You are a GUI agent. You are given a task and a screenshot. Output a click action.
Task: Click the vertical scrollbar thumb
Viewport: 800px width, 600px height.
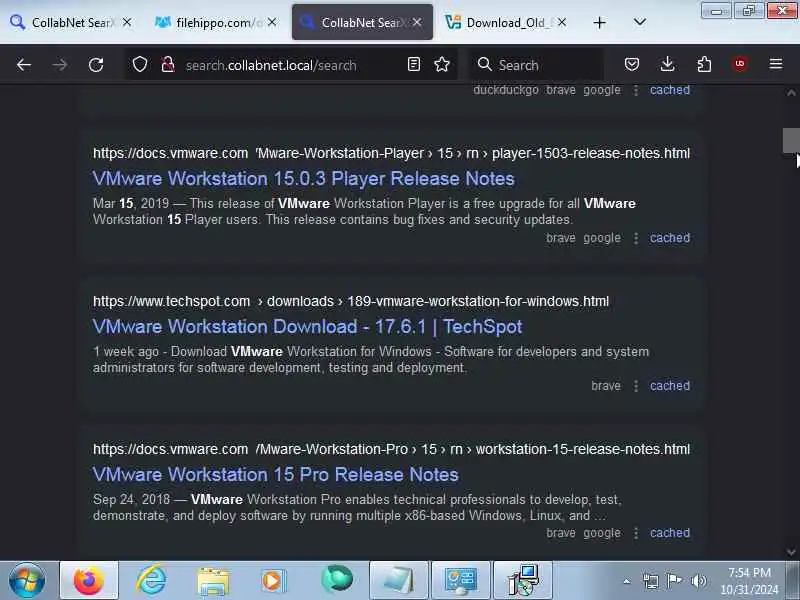pos(791,140)
